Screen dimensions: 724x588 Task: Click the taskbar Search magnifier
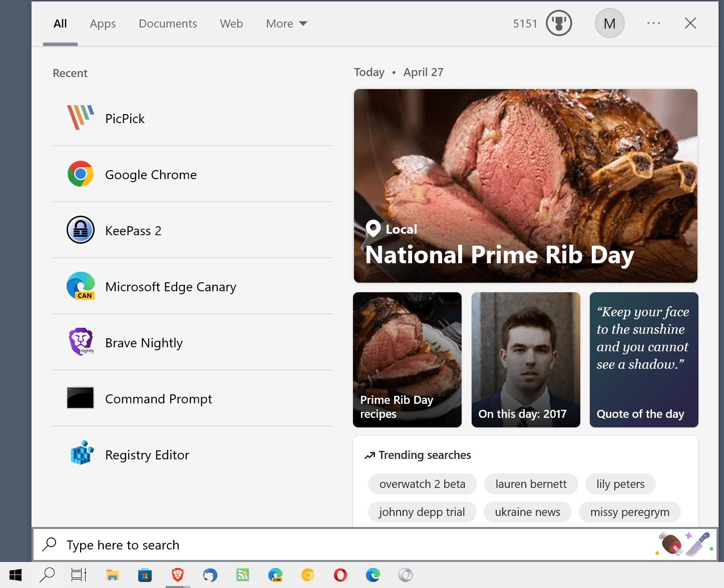coord(47,575)
